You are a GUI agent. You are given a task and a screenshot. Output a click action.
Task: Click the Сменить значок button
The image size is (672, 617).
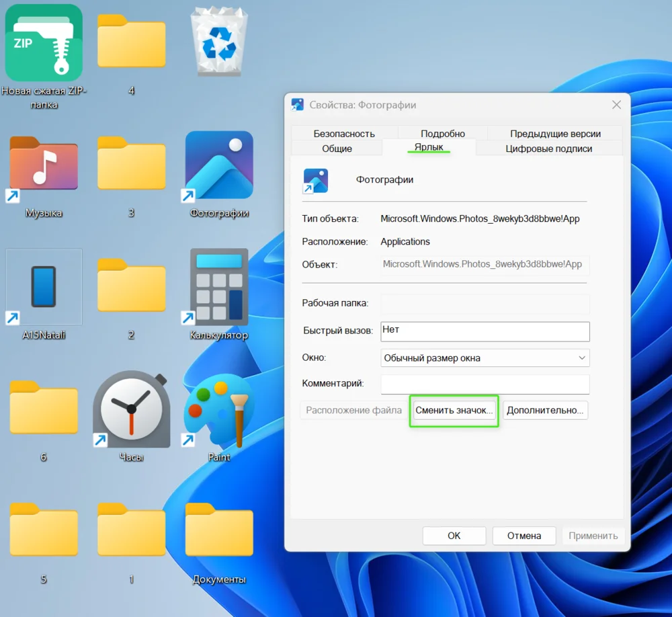pos(454,411)
